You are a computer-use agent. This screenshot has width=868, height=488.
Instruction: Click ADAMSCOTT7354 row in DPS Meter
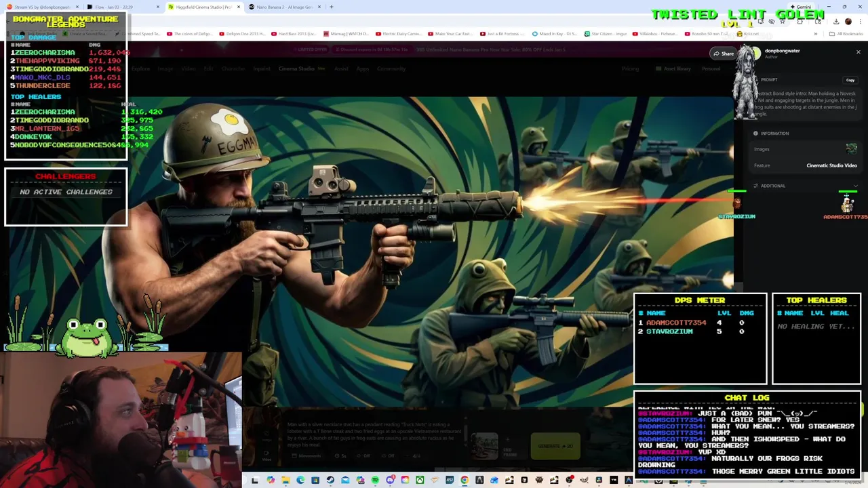coord(700,323)
